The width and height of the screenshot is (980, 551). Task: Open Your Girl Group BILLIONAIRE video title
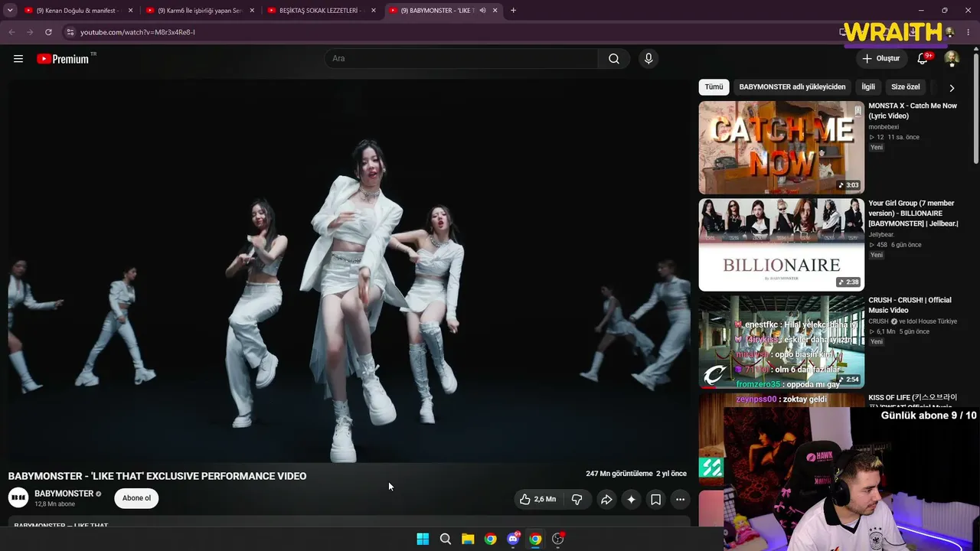coord(913,214)
